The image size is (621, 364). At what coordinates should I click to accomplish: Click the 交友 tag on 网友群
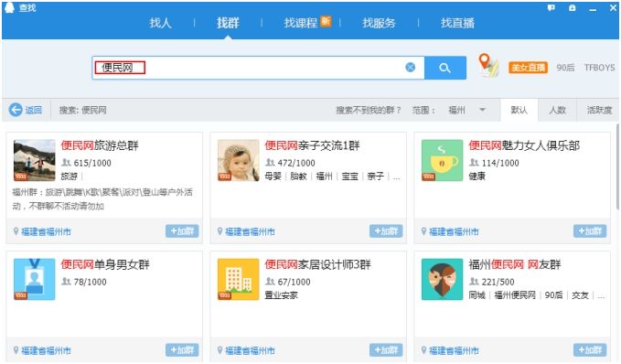coord(580,295)
